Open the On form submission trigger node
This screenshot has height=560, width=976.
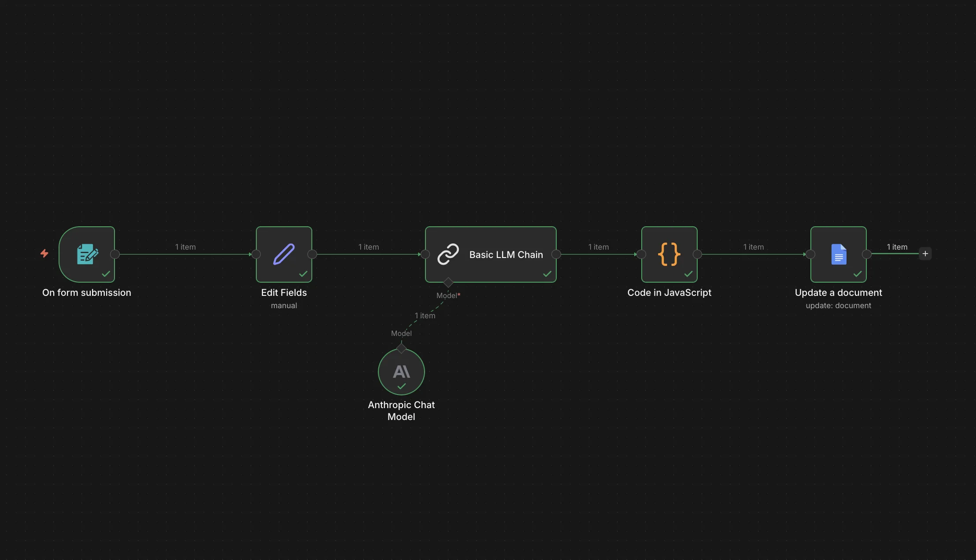click(x=87, y=254)
